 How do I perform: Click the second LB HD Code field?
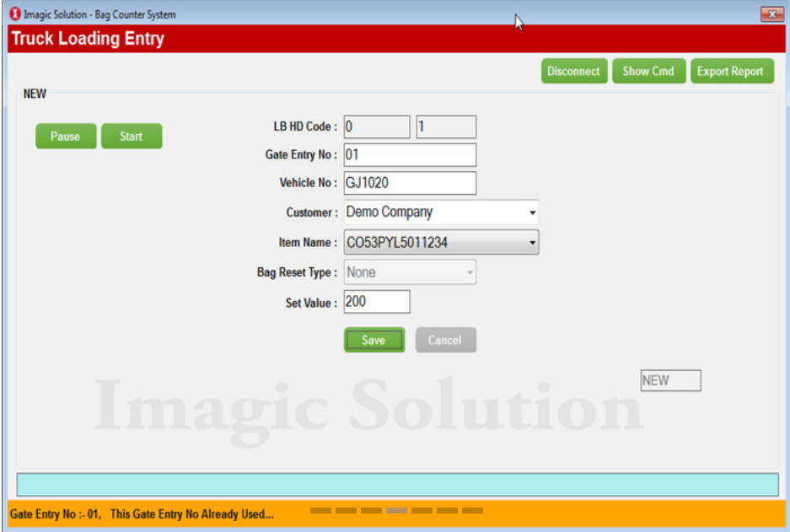point(446,126)
